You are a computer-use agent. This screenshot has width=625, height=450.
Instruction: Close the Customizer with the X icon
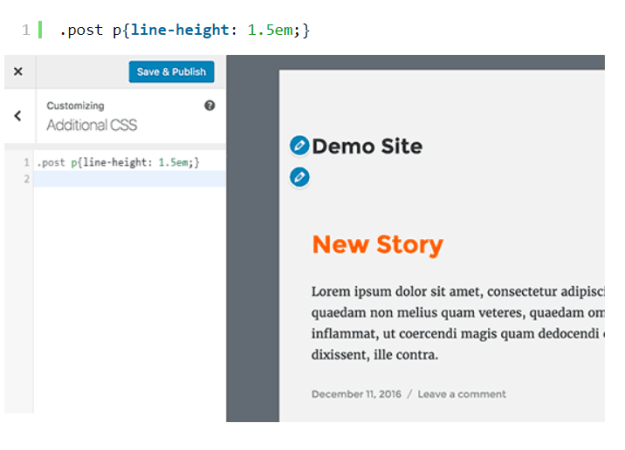pyautogui.click(x=18, y=72)
